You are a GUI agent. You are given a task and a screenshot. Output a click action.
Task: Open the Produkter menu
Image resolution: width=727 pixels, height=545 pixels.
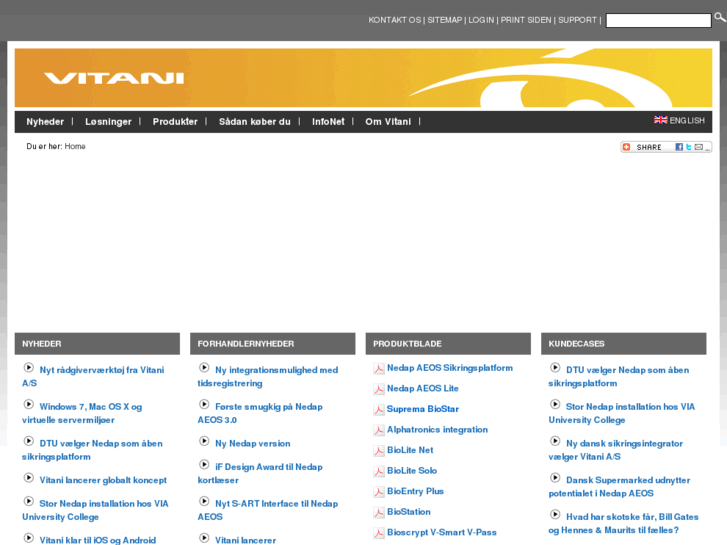pyautogui.click(x=175, y=122)
